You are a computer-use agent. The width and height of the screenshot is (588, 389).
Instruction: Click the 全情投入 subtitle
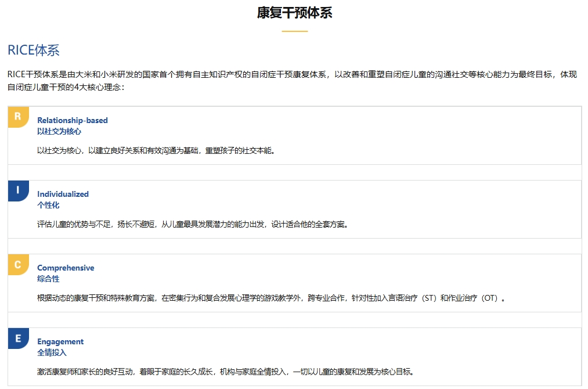point(52,352)
